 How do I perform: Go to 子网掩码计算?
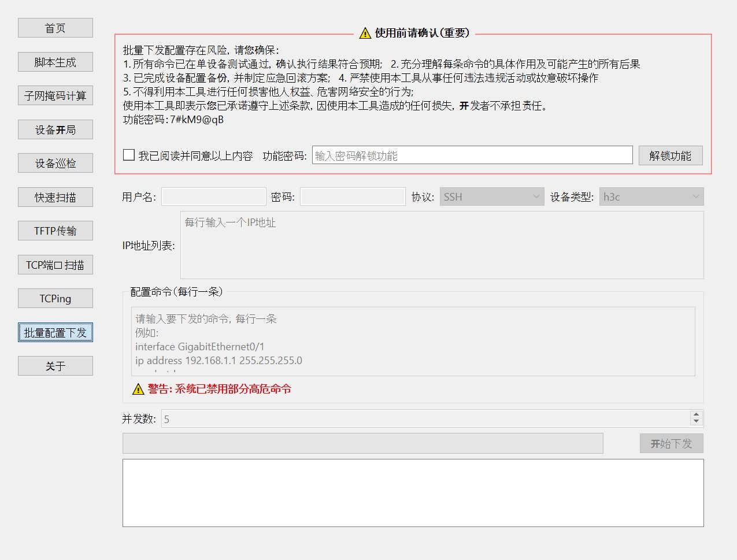click(55, 95)
